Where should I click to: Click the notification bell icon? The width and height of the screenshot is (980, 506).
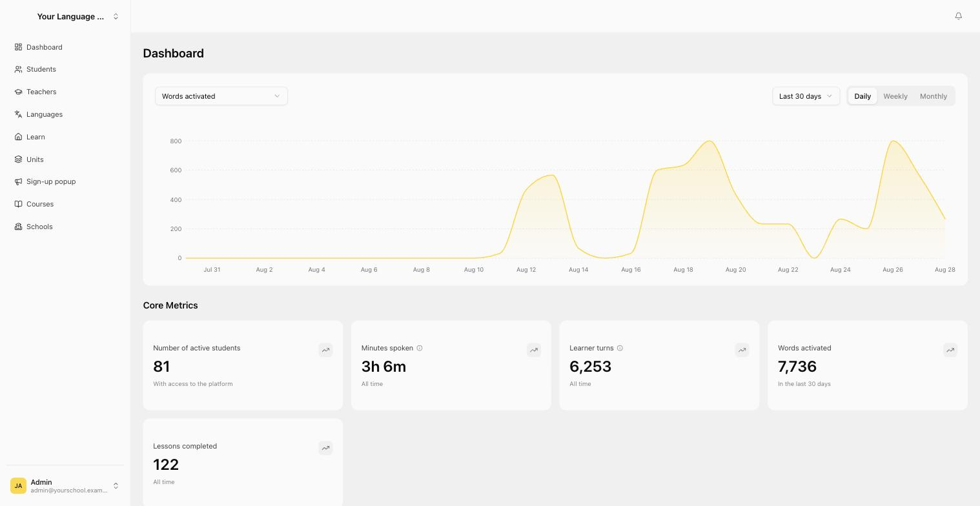(x=958, y=16)
